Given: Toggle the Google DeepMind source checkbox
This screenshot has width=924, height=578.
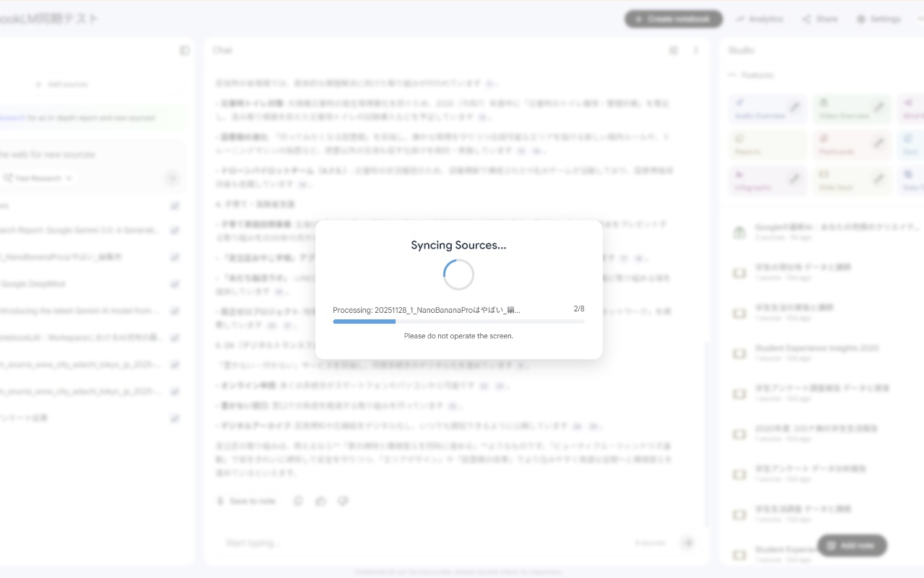Looking at the screenshot, I should 174,284.
